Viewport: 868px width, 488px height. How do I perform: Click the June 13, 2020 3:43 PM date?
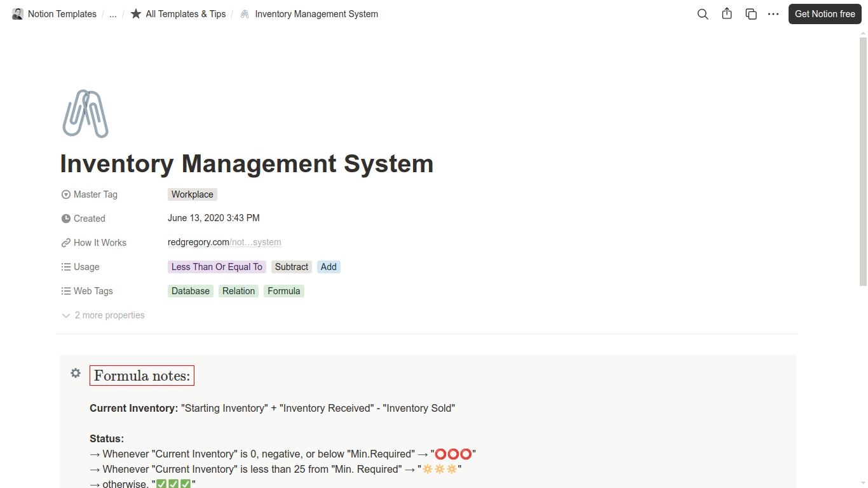pos(214,218)
